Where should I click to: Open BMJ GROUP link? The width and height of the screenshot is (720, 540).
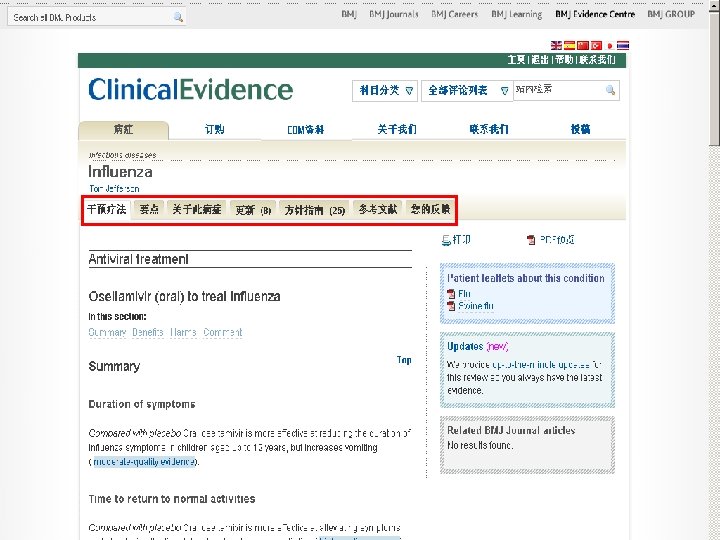(x=671, y=14)
